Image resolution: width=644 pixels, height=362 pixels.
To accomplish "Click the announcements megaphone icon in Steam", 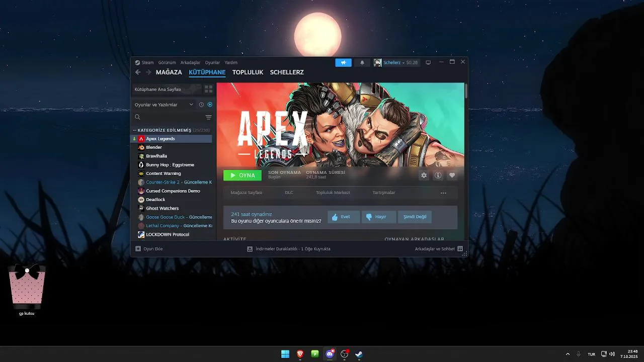I will pos(343,63).
